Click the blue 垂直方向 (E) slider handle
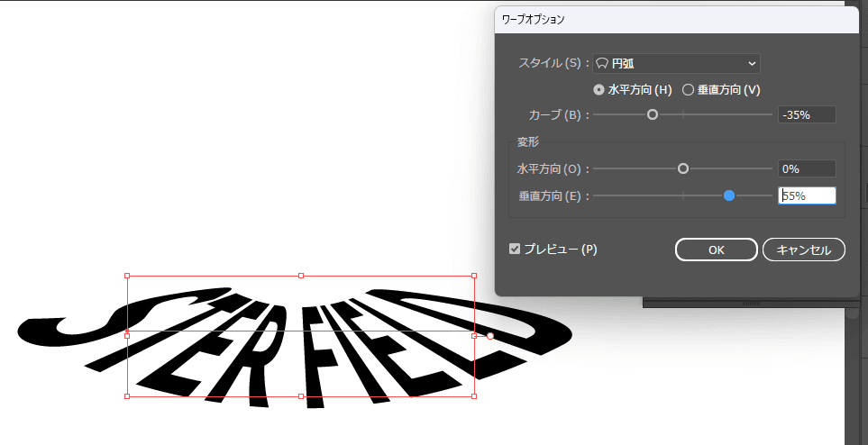This screenshot has height=445, width=868. coord(729,195)
